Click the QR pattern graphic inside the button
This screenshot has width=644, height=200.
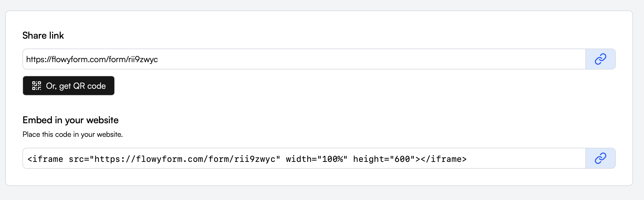click(37, 85)
